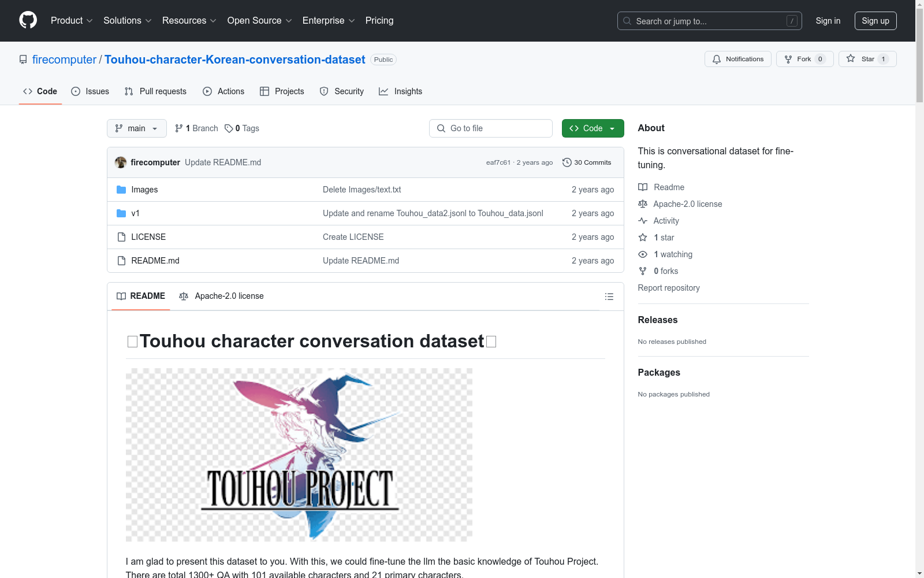Click the eye icon beside 1 watching
Image resolution: width=924 pixels, height=578 pixels.
(x=643, y=254)
